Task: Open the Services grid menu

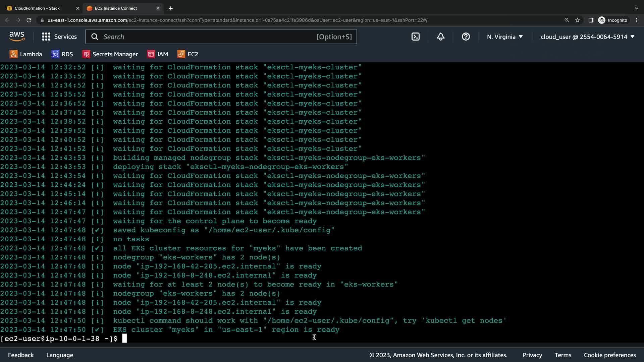Action: [59, 37]
